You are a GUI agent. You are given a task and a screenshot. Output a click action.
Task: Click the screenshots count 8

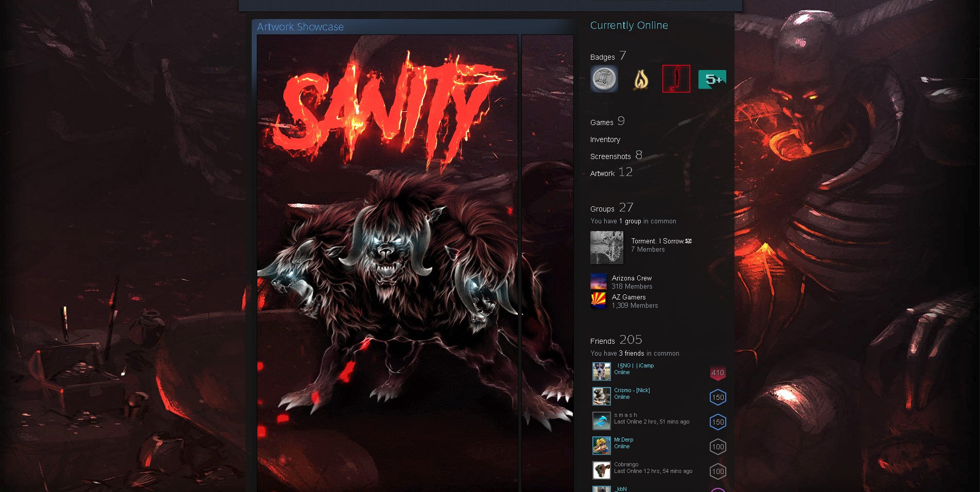pos(639,155)
